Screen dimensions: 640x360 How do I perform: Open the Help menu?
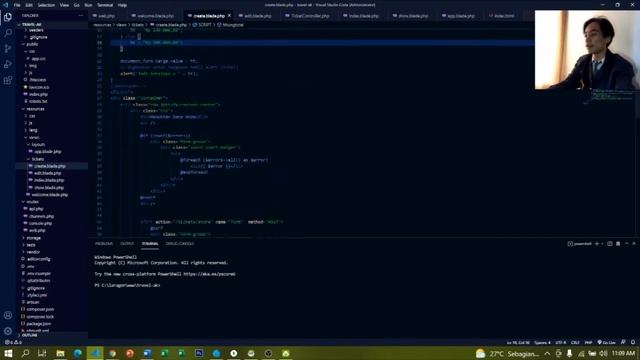122,5
